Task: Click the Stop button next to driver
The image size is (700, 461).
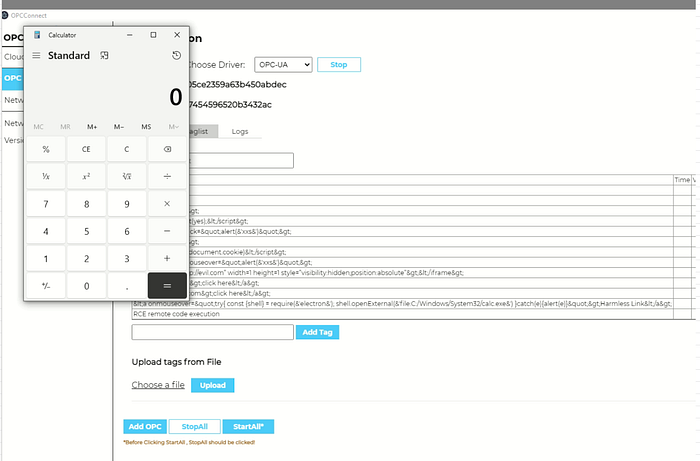Action: (x=339, y=65)
